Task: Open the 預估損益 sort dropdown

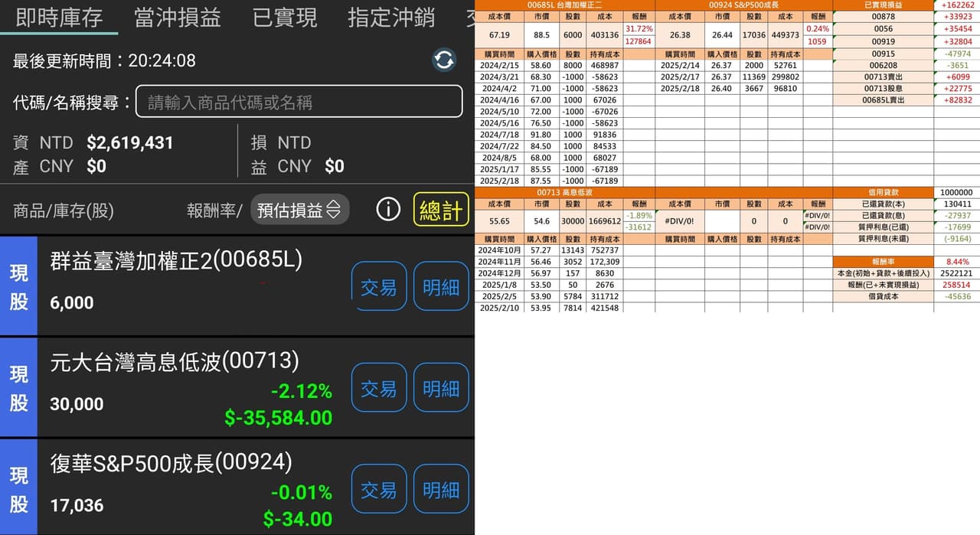Action: [x=300, y=210]
